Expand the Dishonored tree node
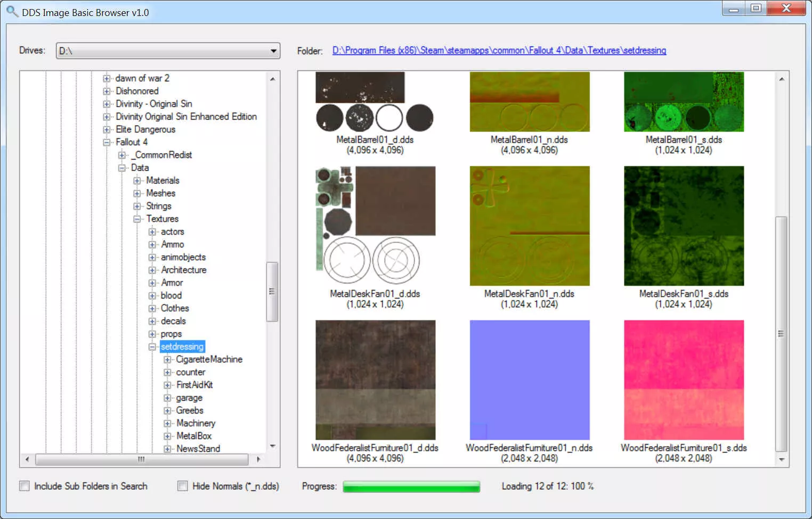 pyautogui.click(x=107, y=91)
